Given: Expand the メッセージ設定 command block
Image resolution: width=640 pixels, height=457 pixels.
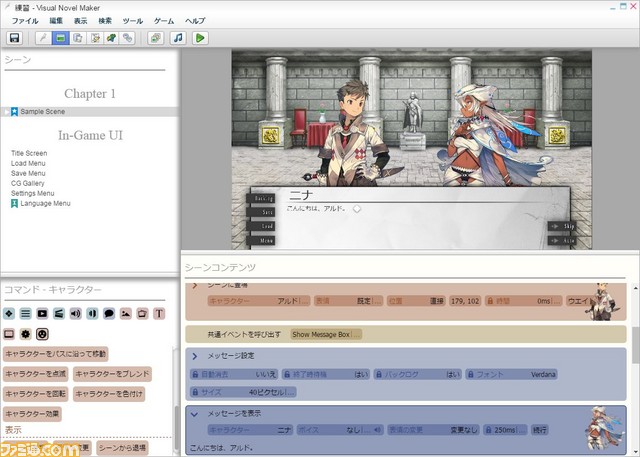Looking at the screenshot, I should click(x=195, y=356).
